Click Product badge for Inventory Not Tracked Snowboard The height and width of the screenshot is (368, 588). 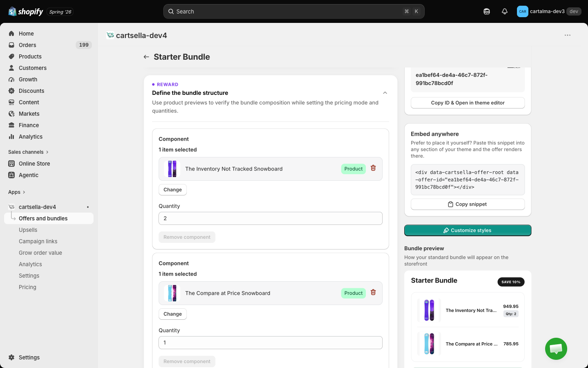tap(354, 169)
